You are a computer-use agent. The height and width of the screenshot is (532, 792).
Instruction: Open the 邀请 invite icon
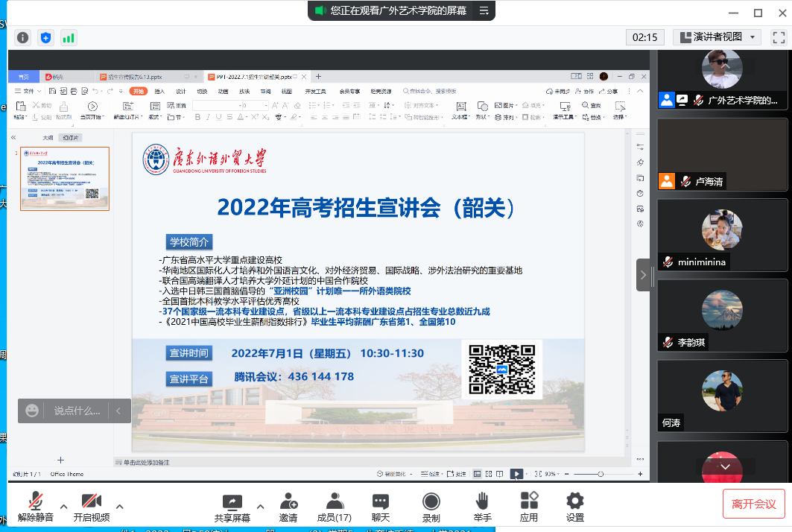click(288, 507)
